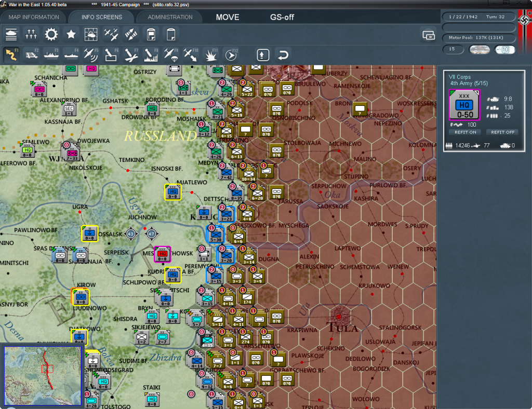
Task: Select the F2 rail transport mode icon
Action: point(31,54)
